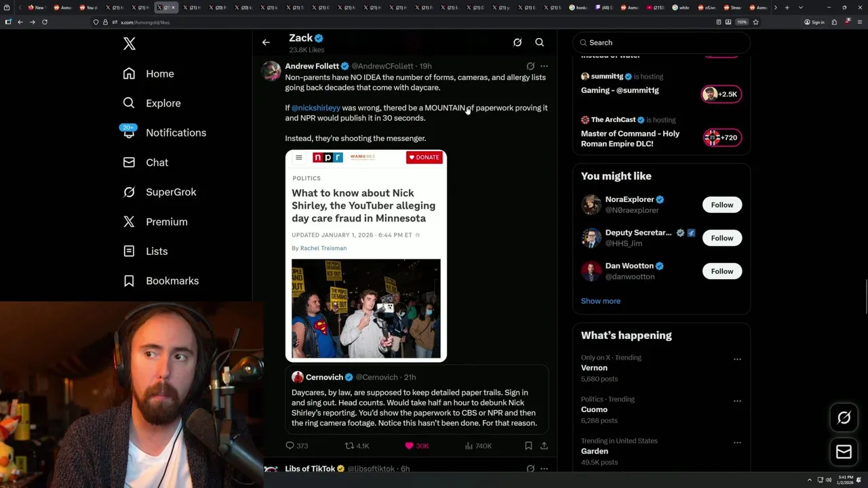Open SuperGrok in the sidebar

click(x=160, y=192)
